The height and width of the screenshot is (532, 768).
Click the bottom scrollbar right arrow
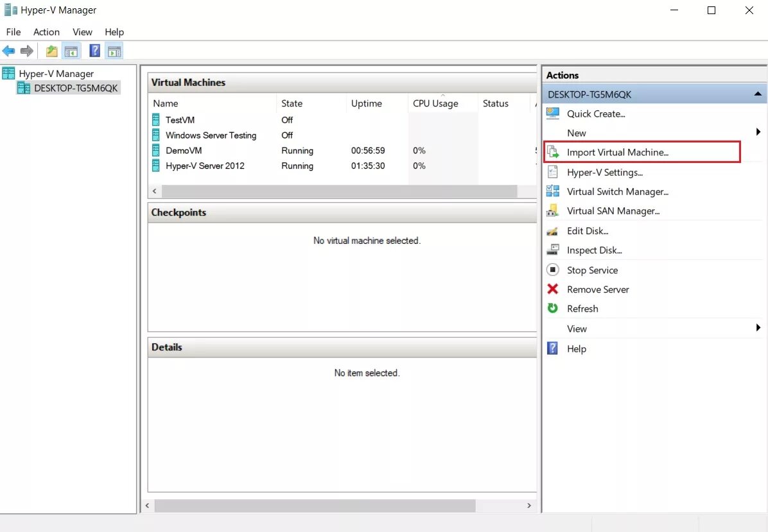529,505
